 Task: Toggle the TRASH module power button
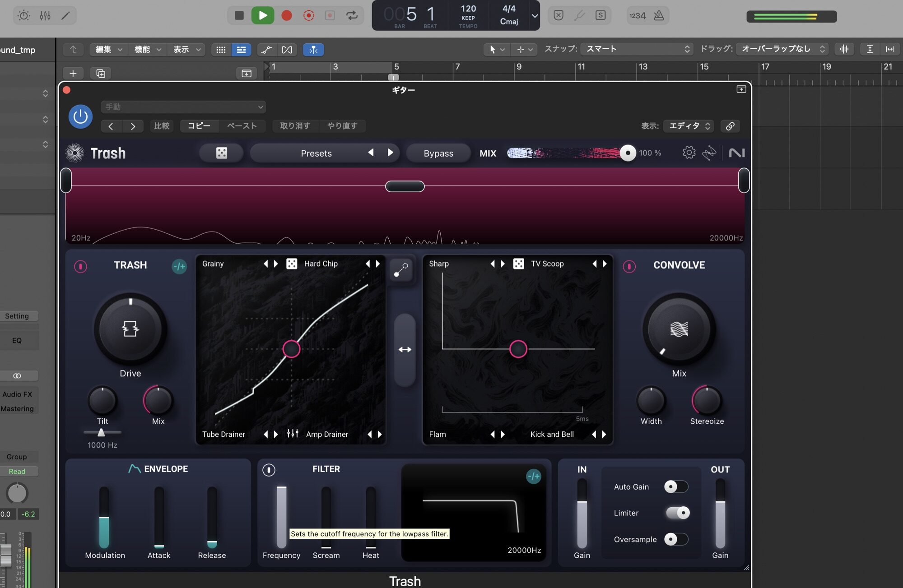click(x=80, y=266)
